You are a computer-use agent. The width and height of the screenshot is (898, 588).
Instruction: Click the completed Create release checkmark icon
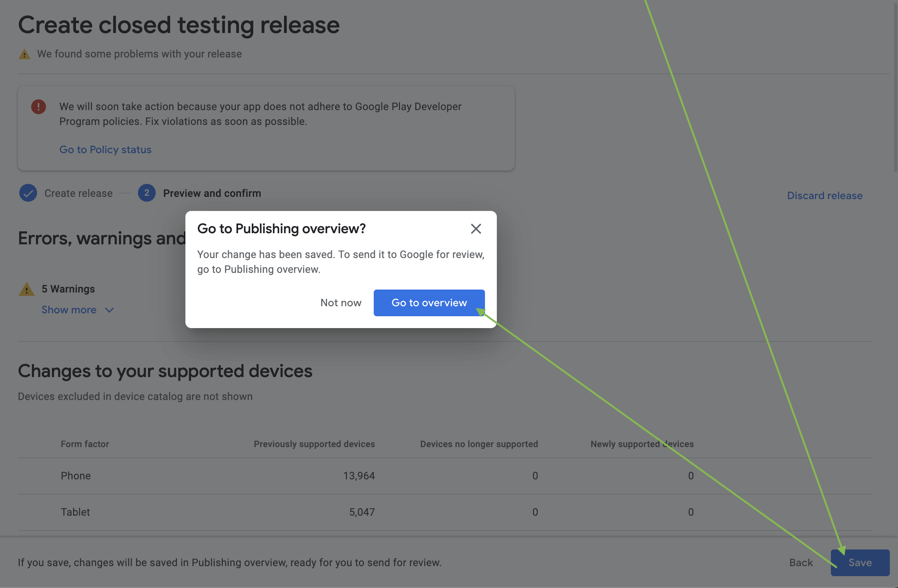[28, 193]
